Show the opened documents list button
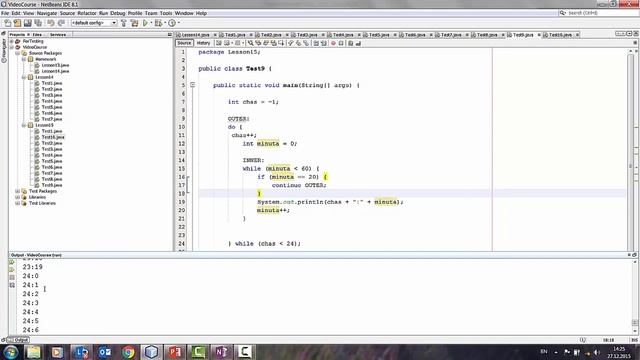This screenshot has width=640, height=360. [629, 34]
